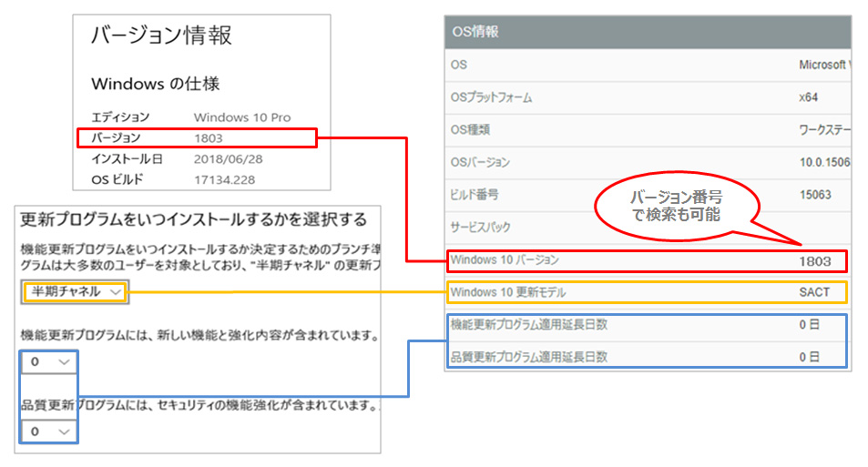The width and height of the screenshot is (868, 467).
Task: Select install date 2018/06/28
Action: click(228, 159)
